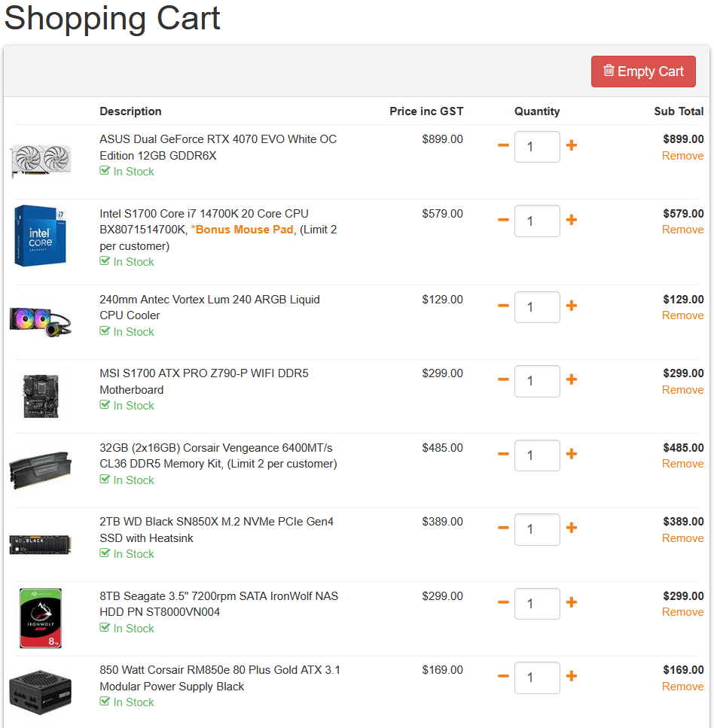Select the quantity box for Corsair memory
The height and width of the screenshot is (728, 714).
(537, 455)
